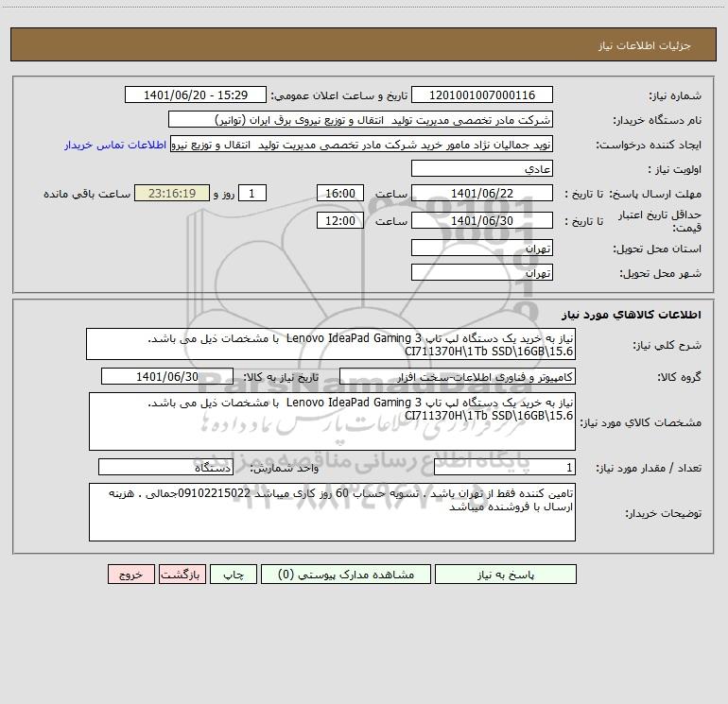Click price validity date 1401/06/30
The width and height of the screenshot is (728, 704).
pyautogui.click(x=482, y=220)
